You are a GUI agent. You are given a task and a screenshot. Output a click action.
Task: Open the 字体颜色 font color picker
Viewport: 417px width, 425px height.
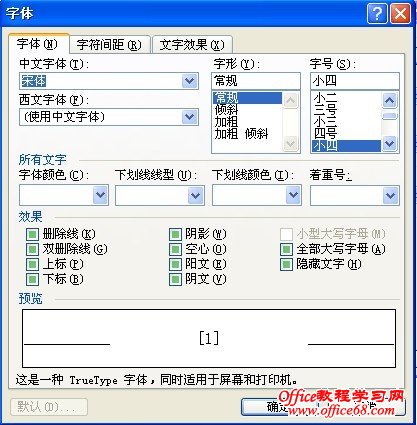click(64, 195)
